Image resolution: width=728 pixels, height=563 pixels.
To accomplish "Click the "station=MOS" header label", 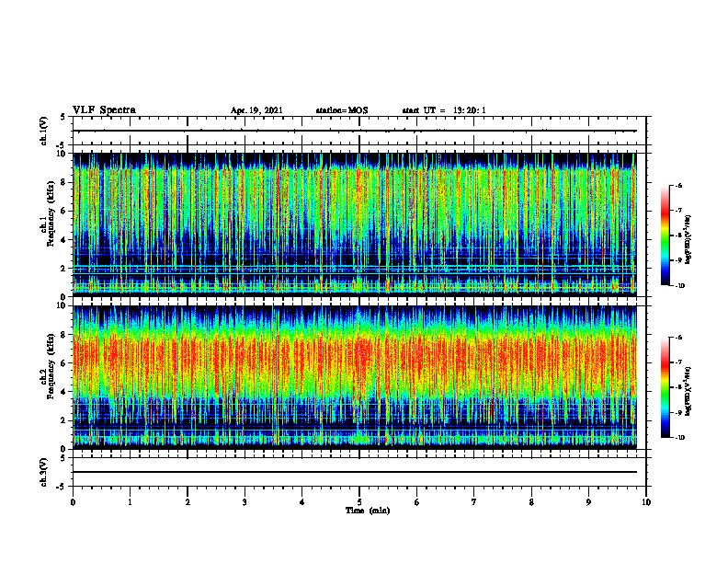I will coord(342,110).
